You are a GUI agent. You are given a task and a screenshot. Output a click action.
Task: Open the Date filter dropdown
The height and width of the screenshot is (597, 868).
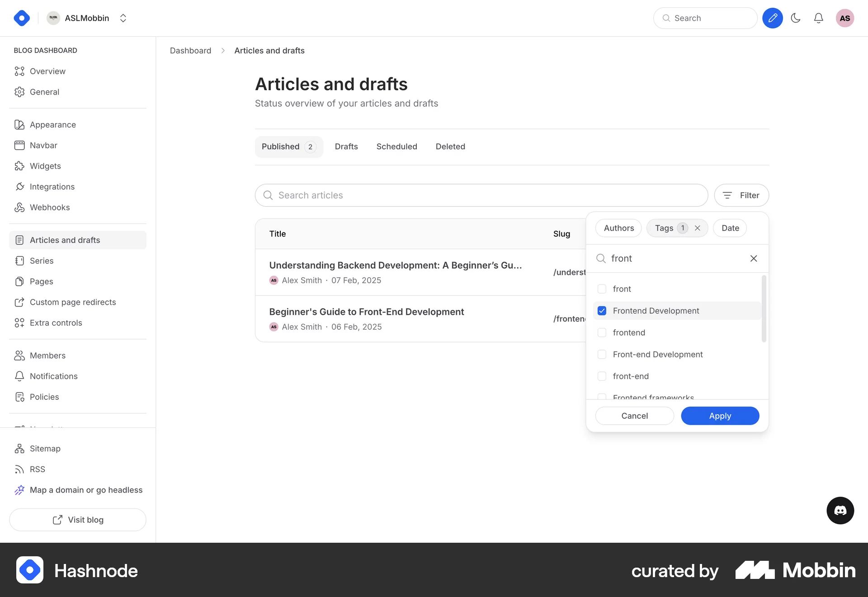tap(729, 228)
